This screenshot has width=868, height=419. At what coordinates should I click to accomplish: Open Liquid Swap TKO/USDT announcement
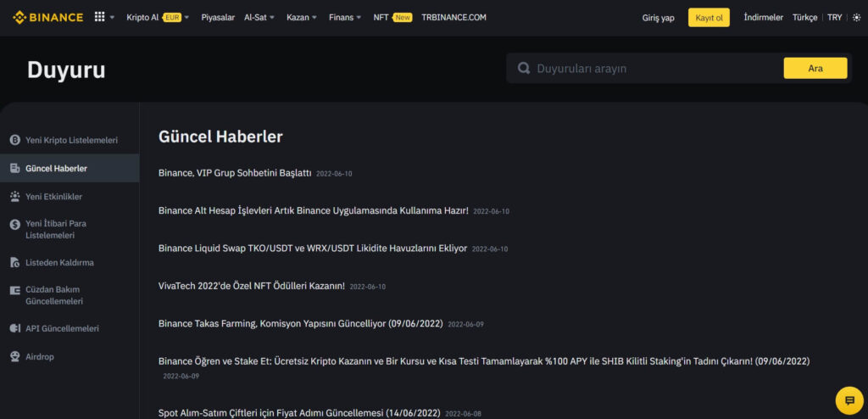click(x=313, y=249)
